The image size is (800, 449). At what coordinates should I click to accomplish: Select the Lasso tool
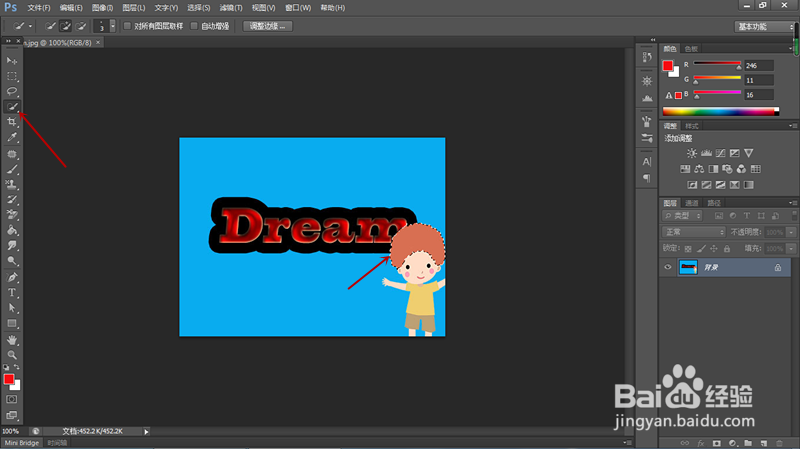(x=12, y=91)
